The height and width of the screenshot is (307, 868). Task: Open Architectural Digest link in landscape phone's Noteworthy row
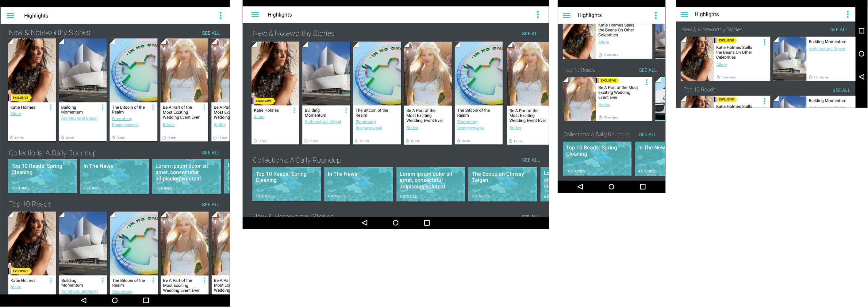(827, 49)
